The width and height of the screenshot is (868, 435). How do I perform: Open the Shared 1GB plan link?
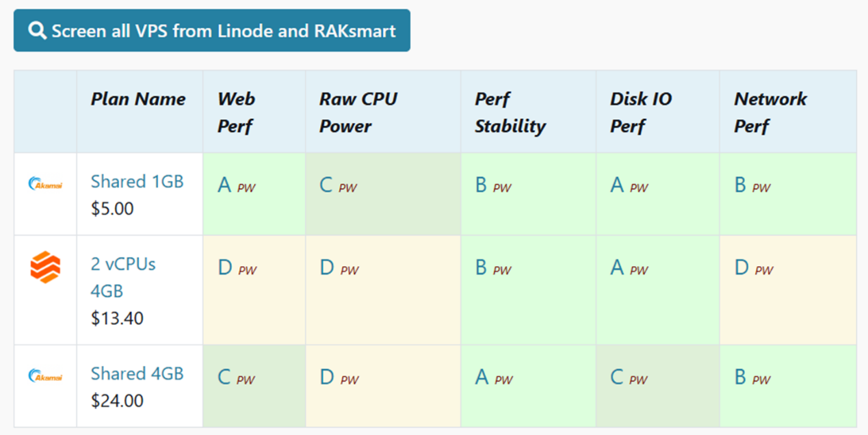click(137, 181)
